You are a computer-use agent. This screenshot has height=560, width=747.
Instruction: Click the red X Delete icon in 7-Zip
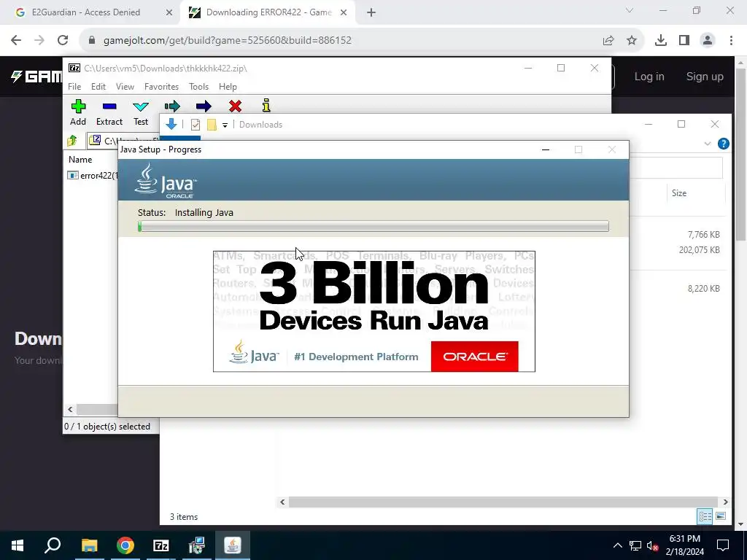[235, 106]
